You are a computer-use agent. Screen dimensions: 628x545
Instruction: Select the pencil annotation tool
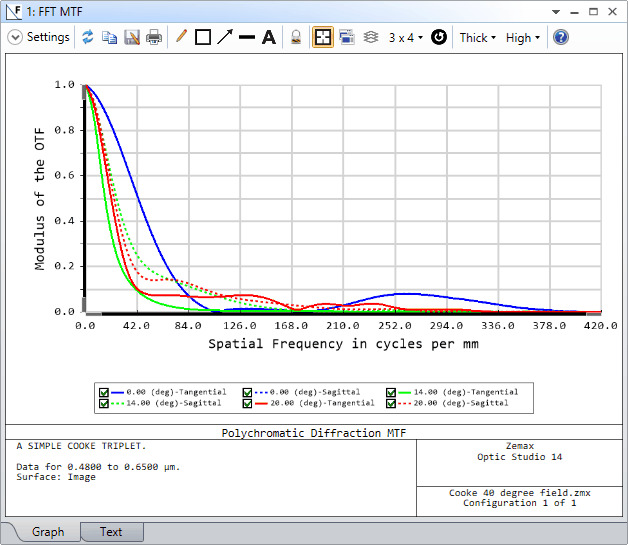(x=181, y=37)
